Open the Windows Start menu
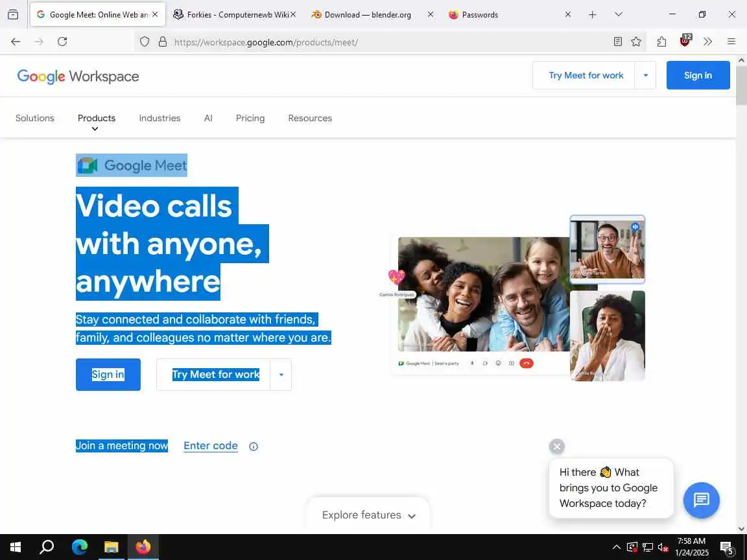Screen dimensions: 747x560 tap(16, 547)
